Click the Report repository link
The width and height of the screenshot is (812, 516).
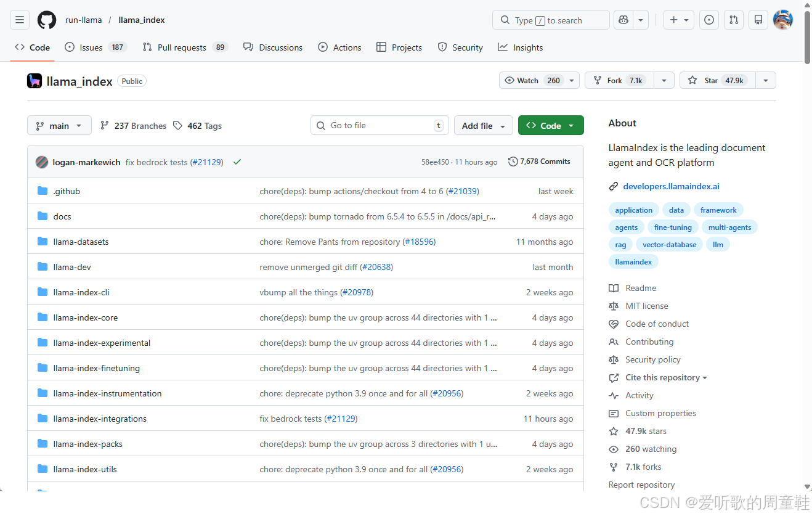pos(641,485)
